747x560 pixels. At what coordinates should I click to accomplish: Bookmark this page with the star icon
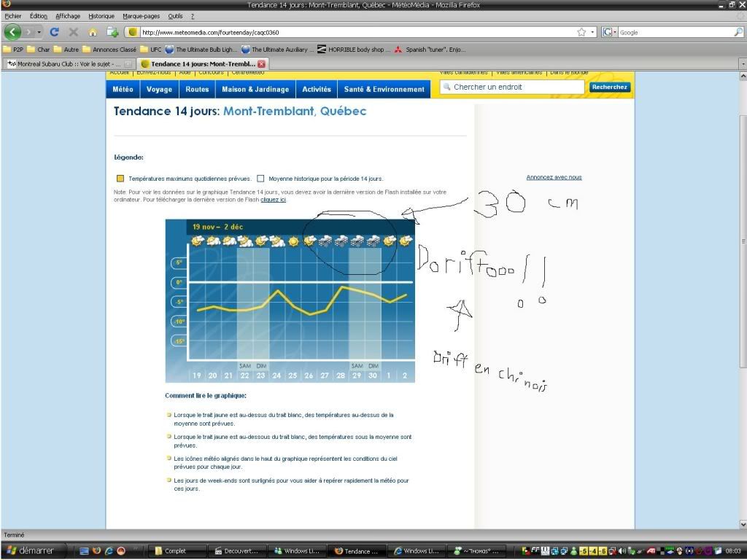581,32
